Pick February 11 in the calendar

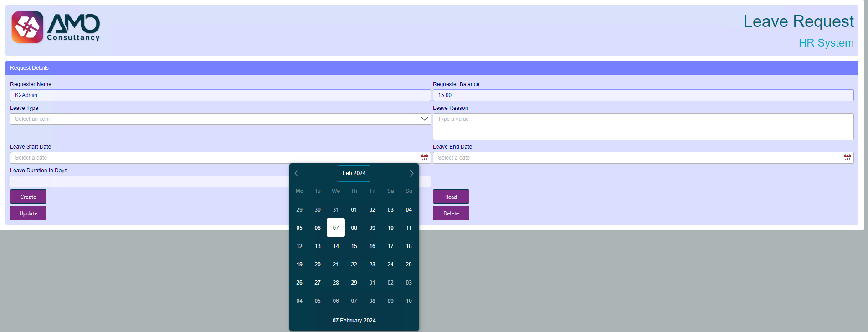(x=409, y=228)
